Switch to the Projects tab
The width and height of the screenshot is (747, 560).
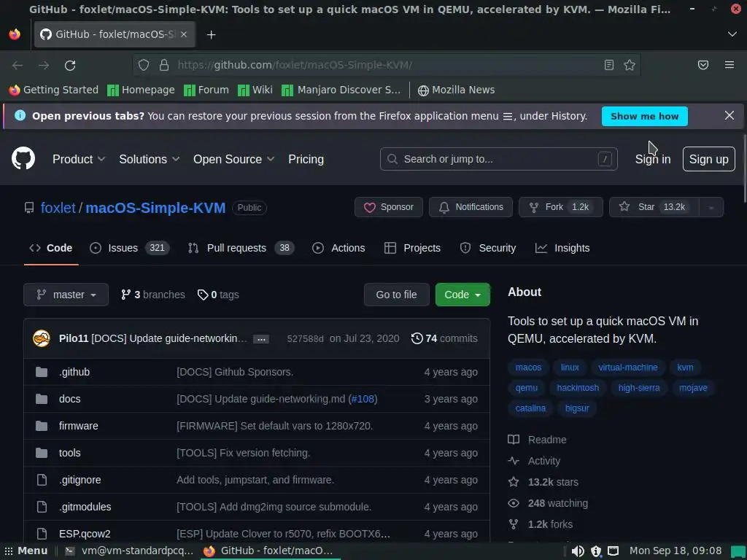click(x=412, y=248)
